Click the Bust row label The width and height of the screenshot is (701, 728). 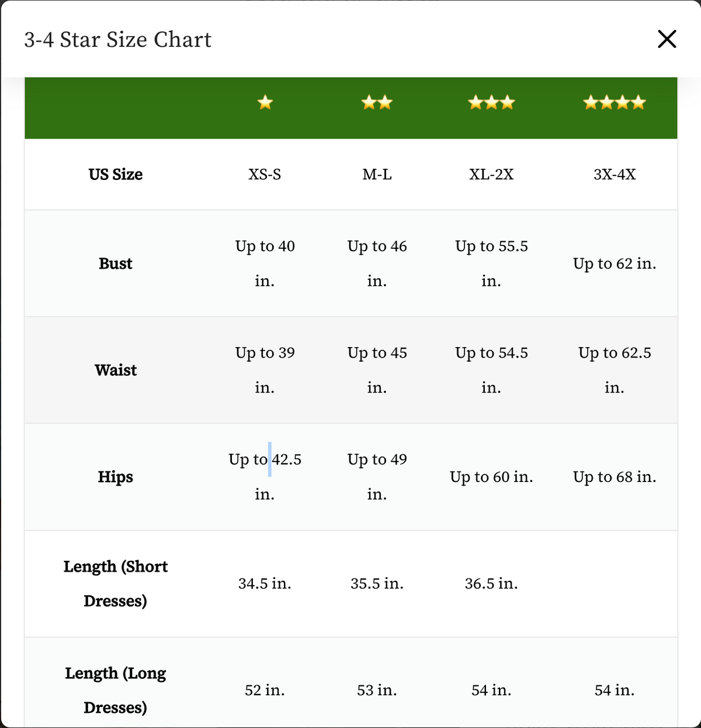116,264
